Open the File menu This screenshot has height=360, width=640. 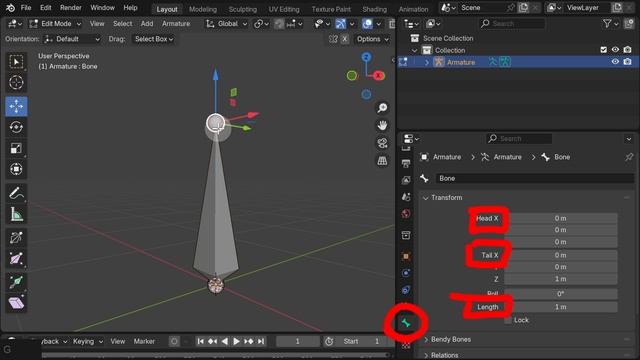[x=26, y=8]
